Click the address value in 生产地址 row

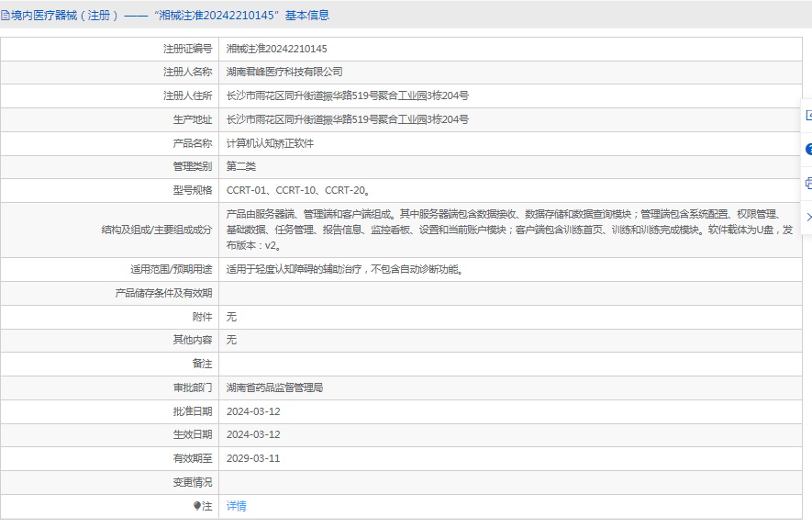[348, 119]
